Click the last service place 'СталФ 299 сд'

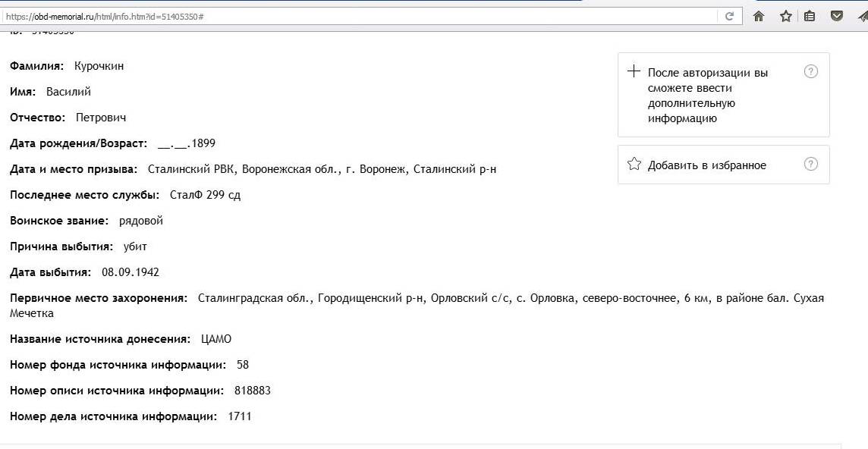pyautogui.click(x=205, y=195)
